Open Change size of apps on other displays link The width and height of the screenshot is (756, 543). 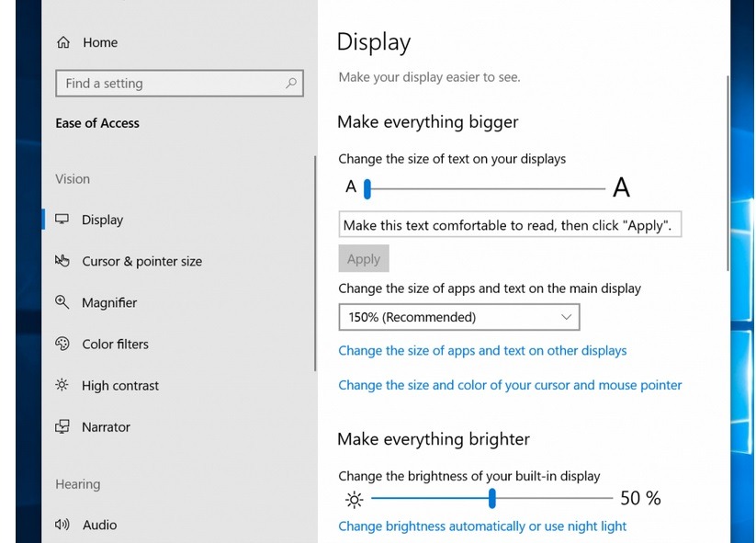click(482, 351)
